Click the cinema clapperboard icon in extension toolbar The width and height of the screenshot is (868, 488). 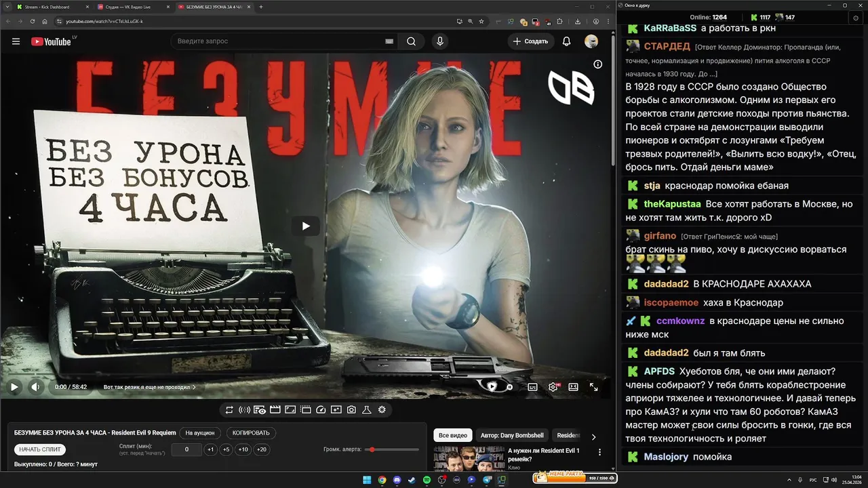(x=275, y=410)
